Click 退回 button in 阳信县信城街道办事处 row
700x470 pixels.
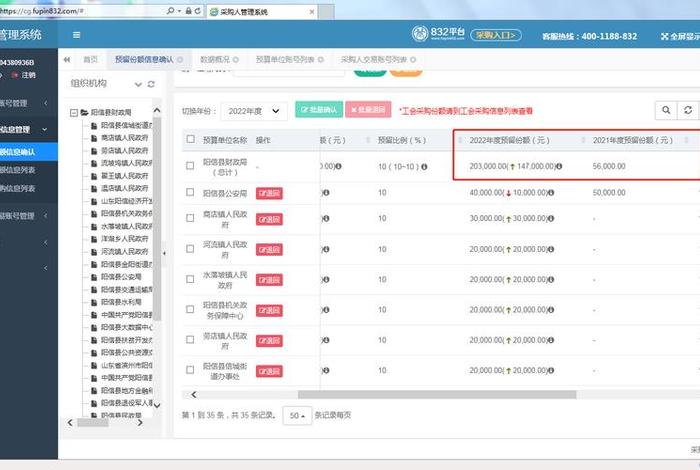269,371
